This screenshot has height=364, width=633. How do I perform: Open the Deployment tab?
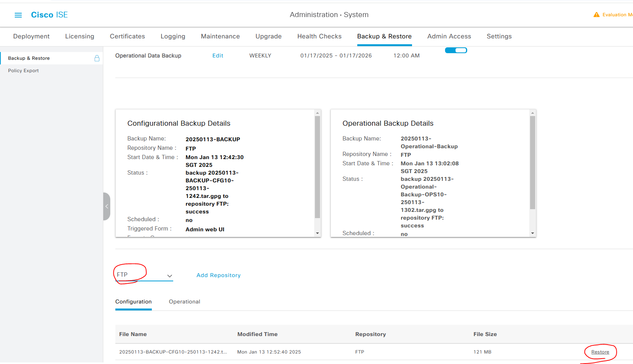point(31,36)
